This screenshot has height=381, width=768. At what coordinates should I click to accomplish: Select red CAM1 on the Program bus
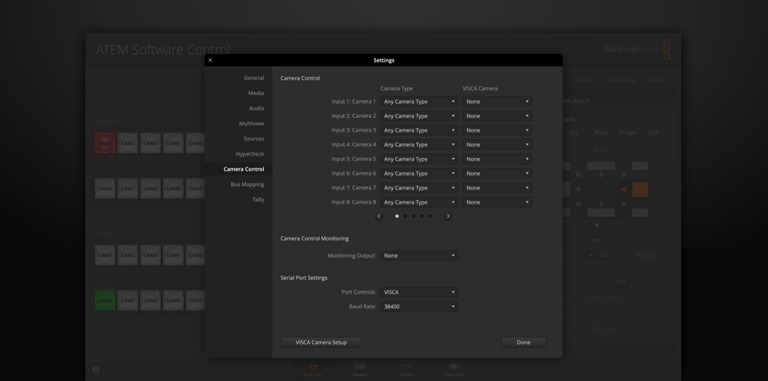click(105, 143)
